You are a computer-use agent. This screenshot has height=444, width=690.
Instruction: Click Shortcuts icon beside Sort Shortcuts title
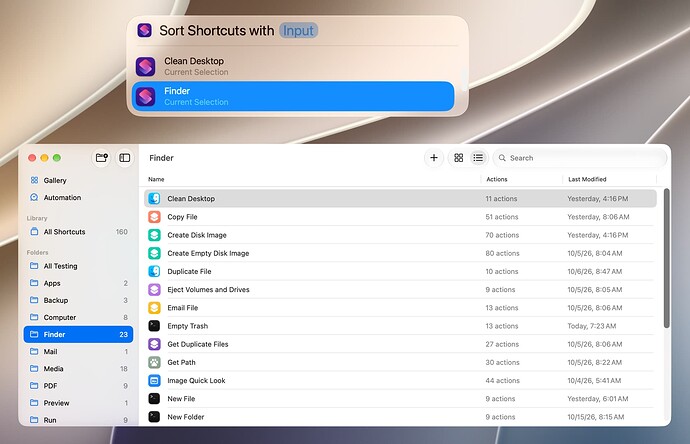[145, 30]
